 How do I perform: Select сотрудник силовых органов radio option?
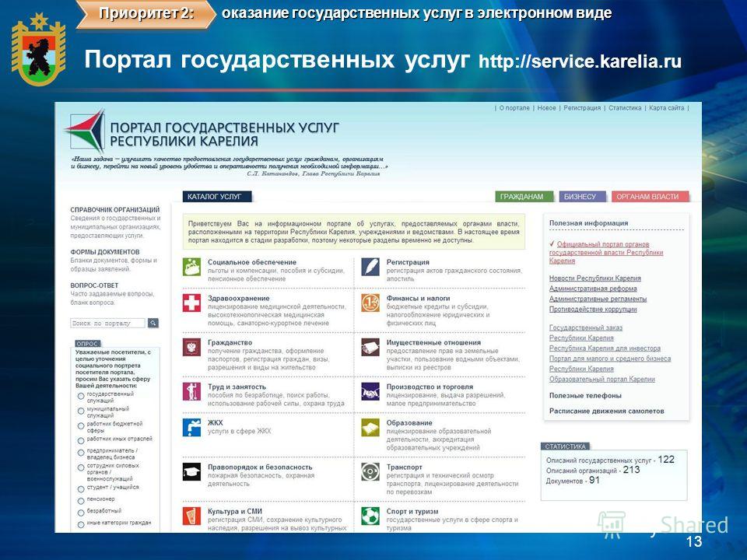tap(81, 467)
